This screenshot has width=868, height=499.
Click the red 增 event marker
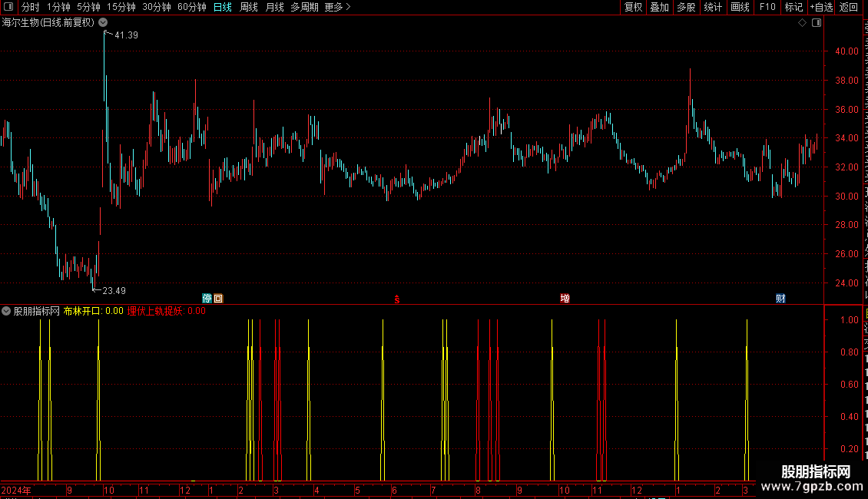pos(565,298)
